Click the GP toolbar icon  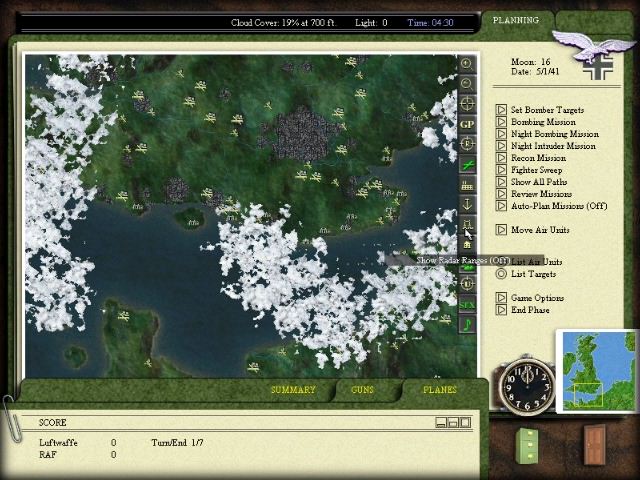(x=467, y=124)
